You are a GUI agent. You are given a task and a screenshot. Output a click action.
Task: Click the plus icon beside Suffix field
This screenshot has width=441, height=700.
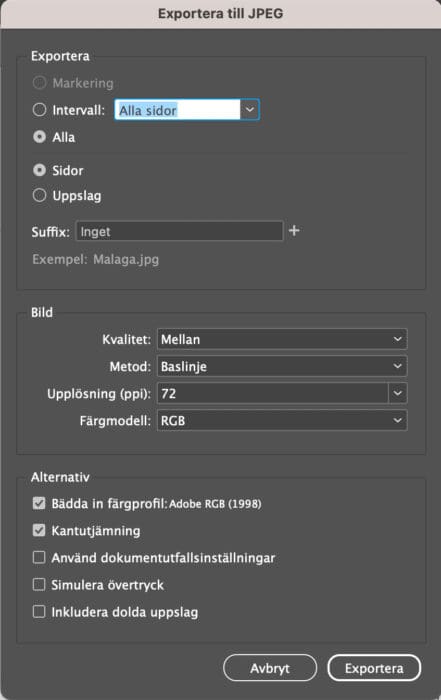tap(294, 231)
